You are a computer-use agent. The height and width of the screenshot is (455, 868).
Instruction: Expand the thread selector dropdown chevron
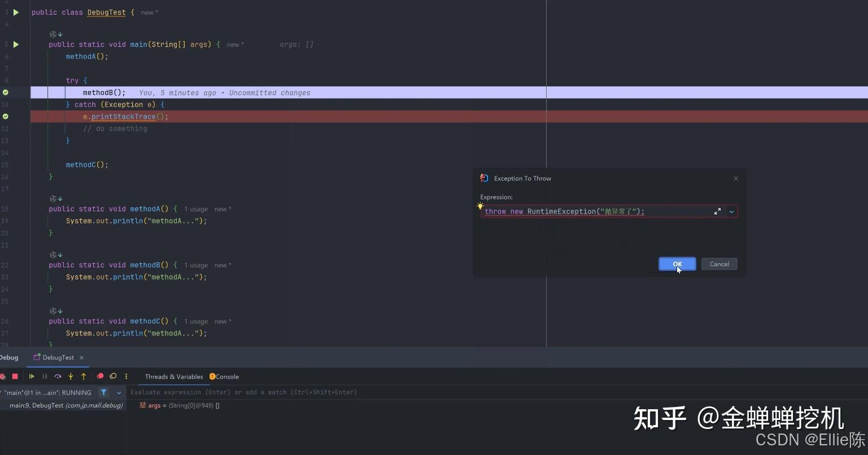point(119,392)
